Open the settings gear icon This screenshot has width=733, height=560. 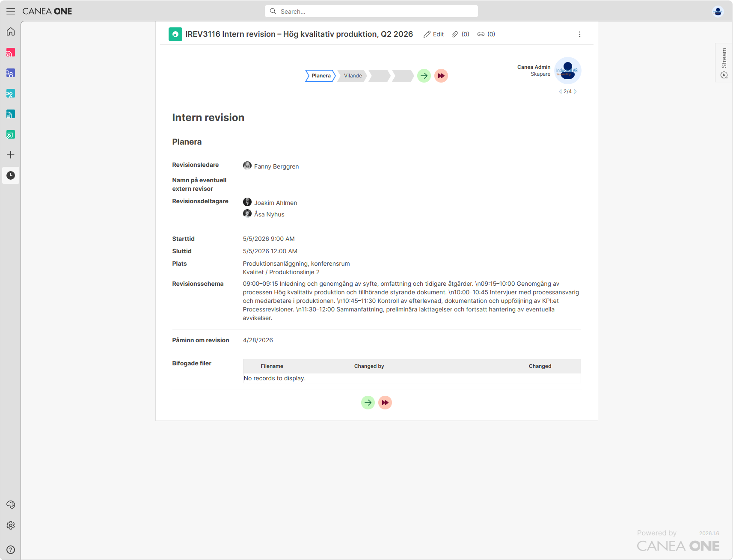click(x=11, y=525)
